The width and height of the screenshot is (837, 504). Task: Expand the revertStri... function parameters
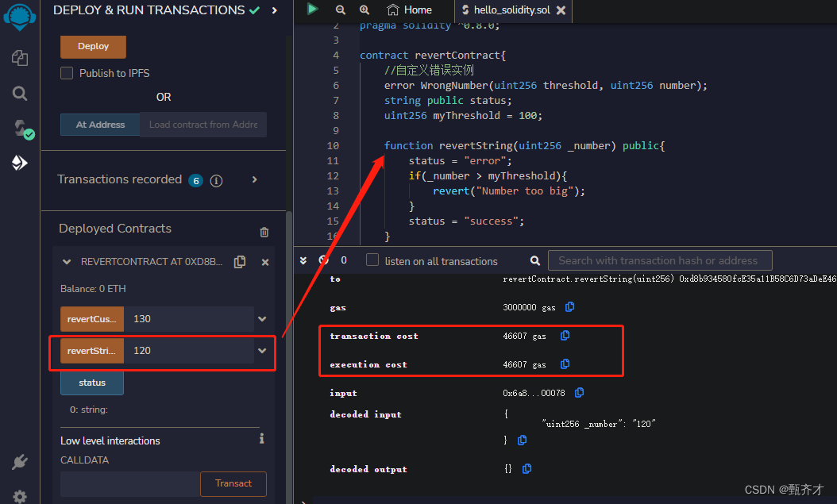[262, 351]
